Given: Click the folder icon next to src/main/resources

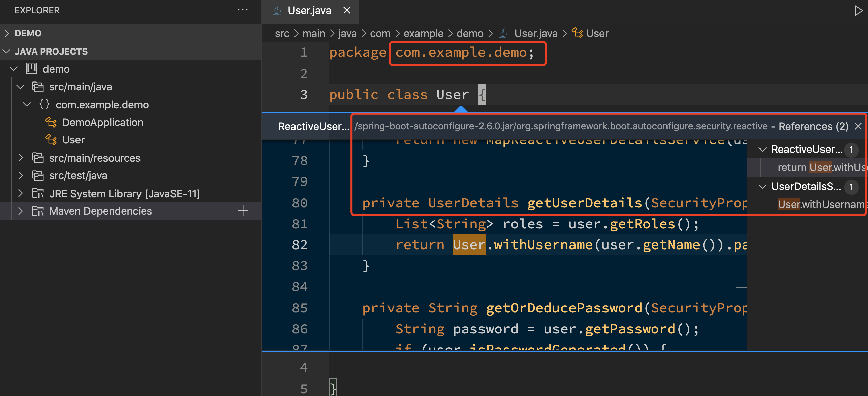Looking at the screenshot, I should tap(38, 158).
